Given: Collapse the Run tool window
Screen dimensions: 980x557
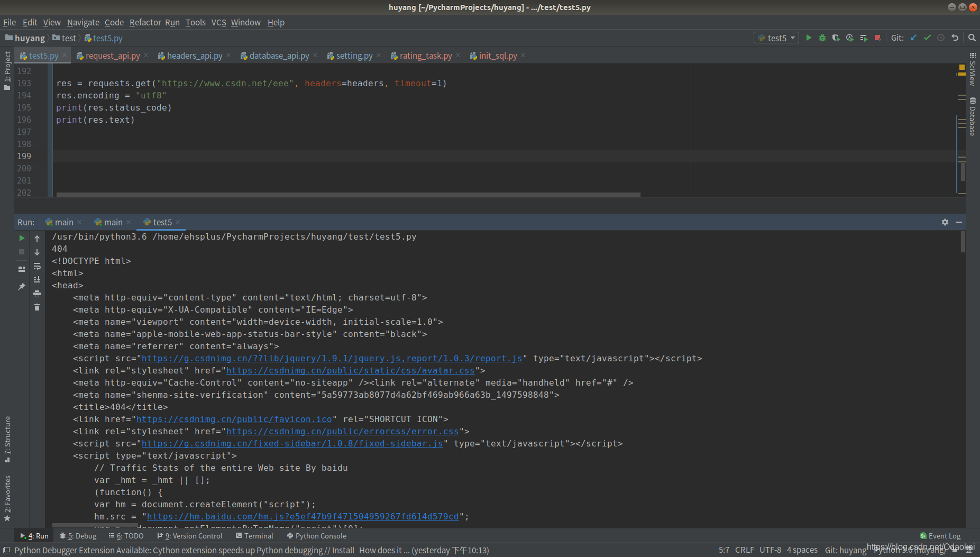Looking at the screenshot, I should 960,222.
